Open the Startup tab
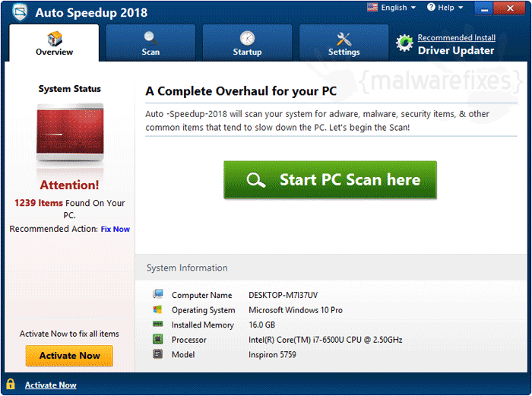Viewport: 532px width, 396px height. (247, 43)
